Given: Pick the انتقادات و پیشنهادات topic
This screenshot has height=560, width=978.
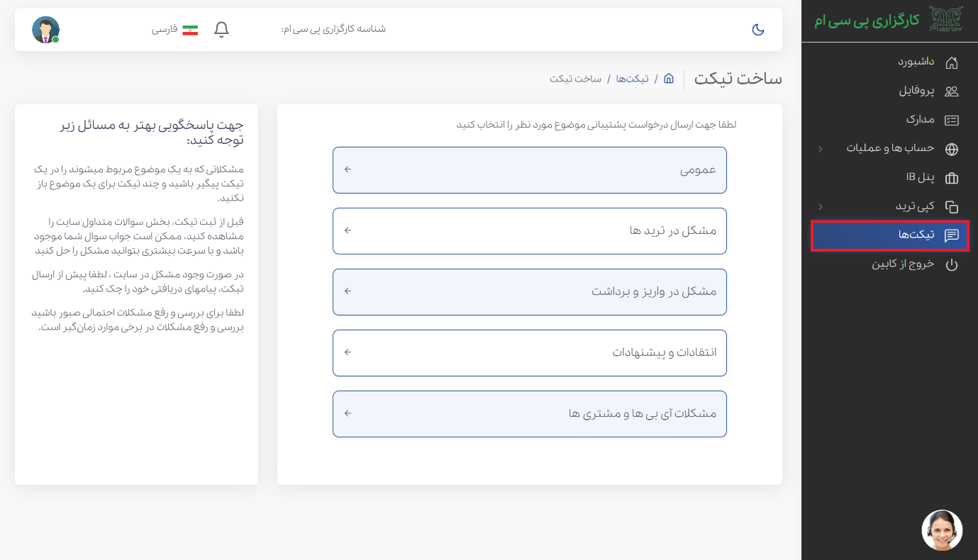Looking at the screenshot, I should pos(529,353).
